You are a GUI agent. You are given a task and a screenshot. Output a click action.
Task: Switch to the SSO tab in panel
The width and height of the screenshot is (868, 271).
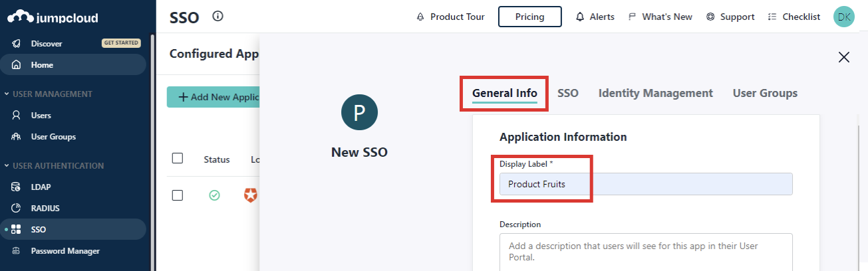(568, 94)
